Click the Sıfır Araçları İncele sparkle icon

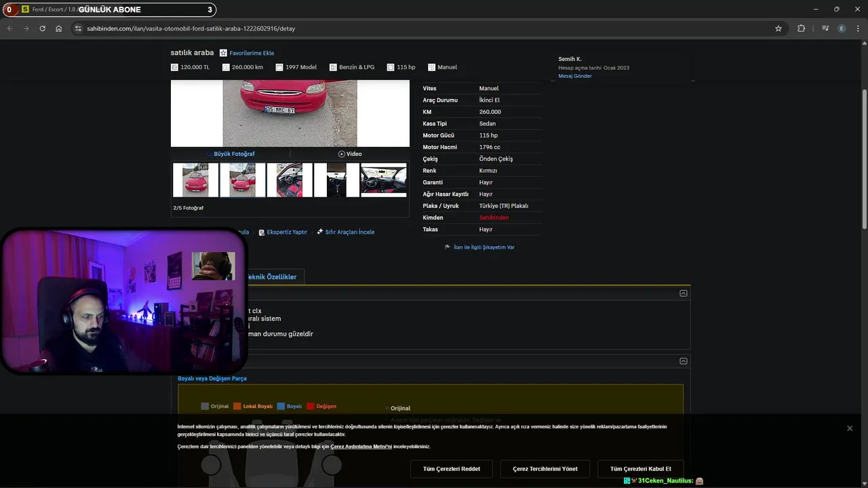[320, 232]
